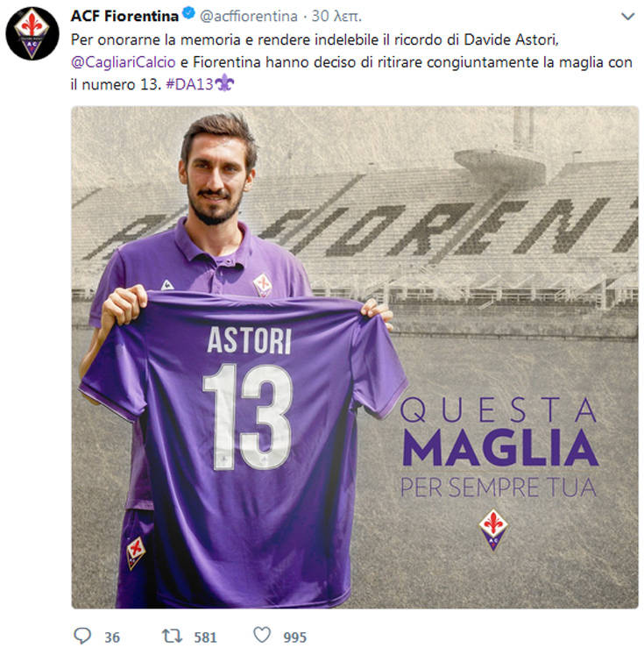Open the ACF Fiorentina profile avatar
Screen dimensions: 644x648
click(32, 33)
